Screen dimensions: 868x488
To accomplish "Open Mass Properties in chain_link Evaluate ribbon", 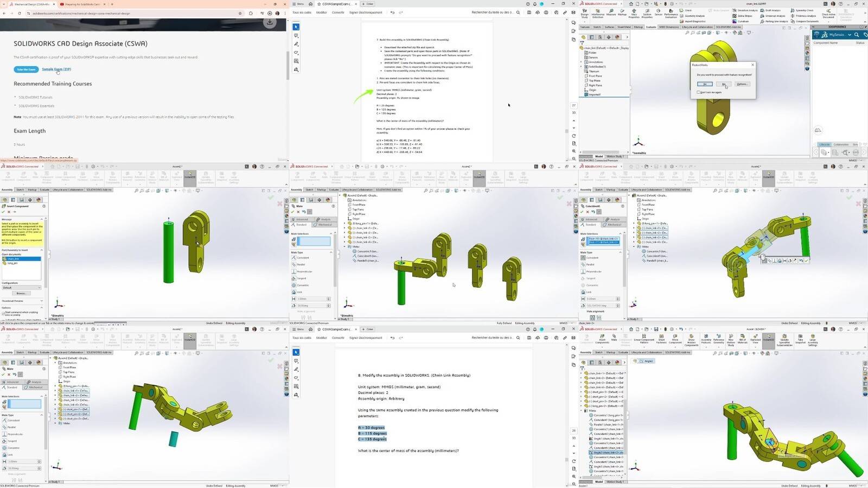I will tap(634, 14).
